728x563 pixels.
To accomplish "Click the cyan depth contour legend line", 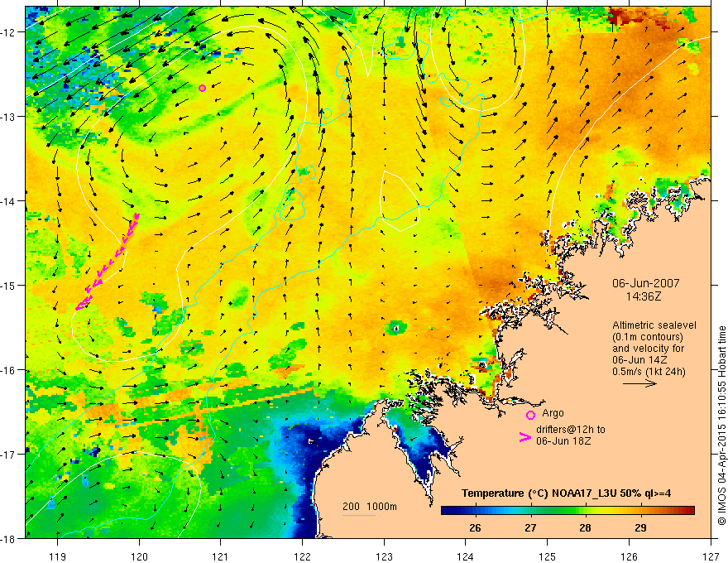I will coord(359,515).
